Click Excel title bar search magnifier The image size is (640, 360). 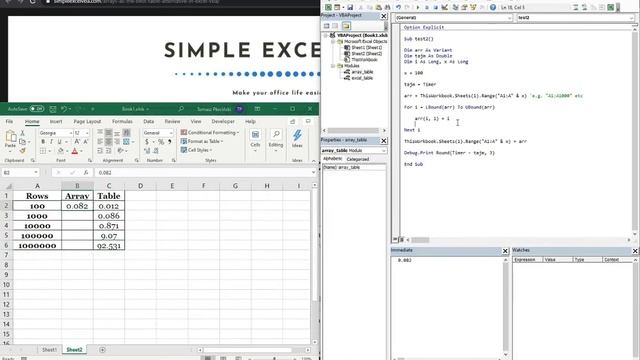coord(181,109)
